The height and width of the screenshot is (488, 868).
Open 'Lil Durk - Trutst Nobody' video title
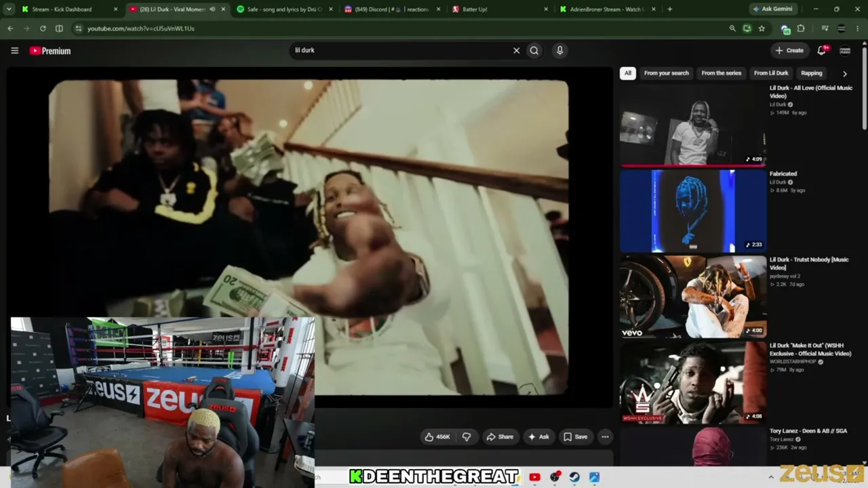pyautogui.click(x=809, y=264)
